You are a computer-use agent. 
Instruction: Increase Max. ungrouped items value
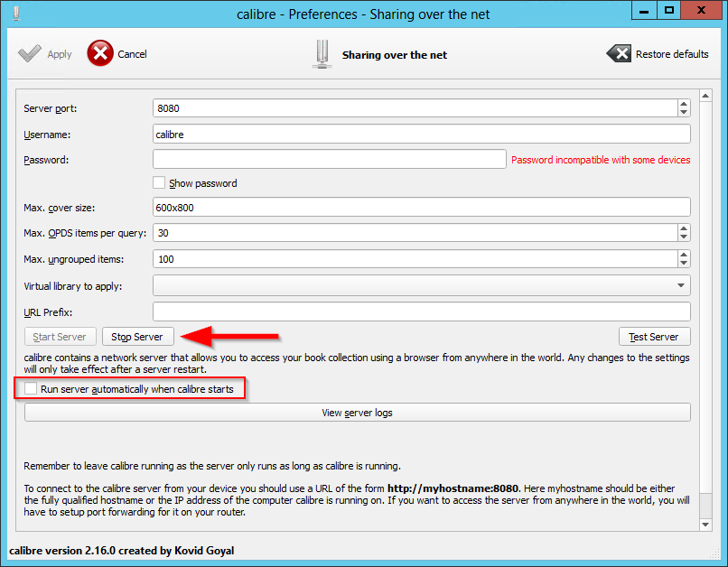pos(684,255)
